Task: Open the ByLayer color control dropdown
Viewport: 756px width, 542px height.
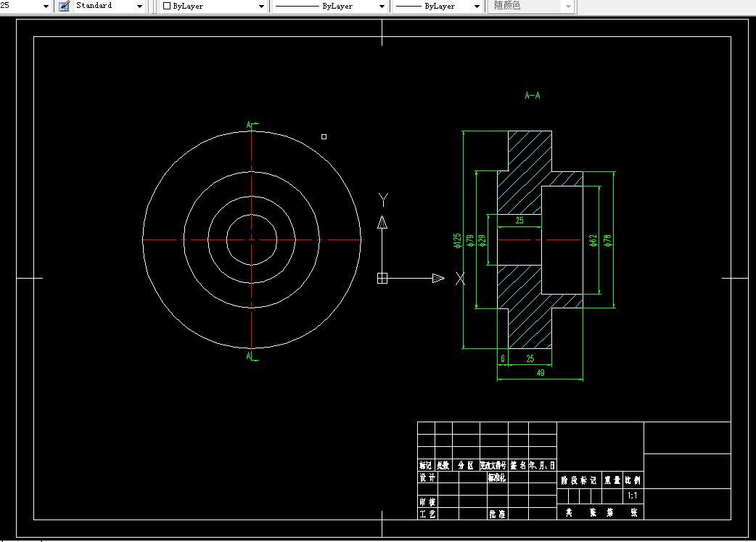Action: coord(261,7)
